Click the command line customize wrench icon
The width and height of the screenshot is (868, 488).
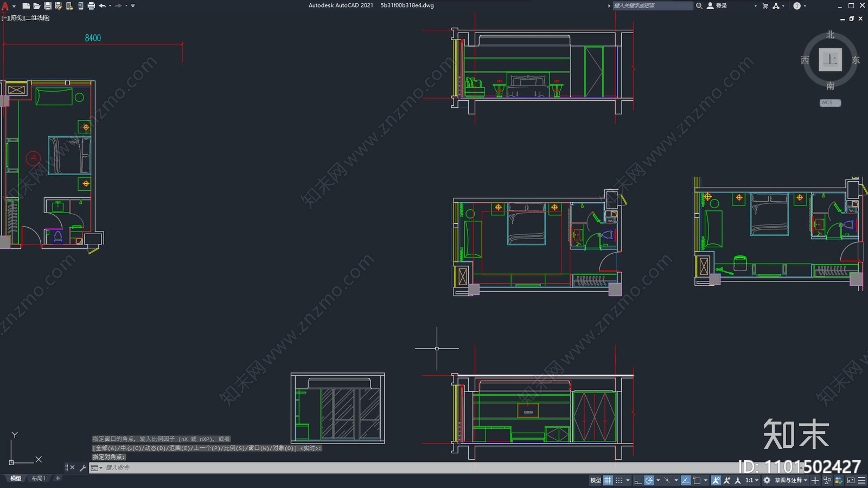83,467
